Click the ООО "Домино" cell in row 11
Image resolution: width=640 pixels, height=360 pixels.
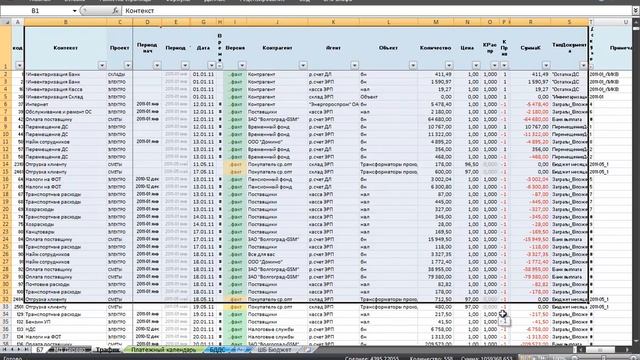277,142
